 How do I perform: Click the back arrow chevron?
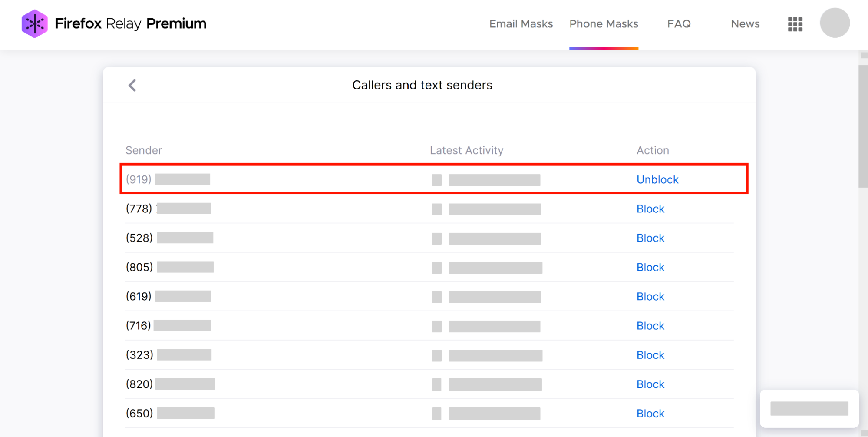click(132, 85)
